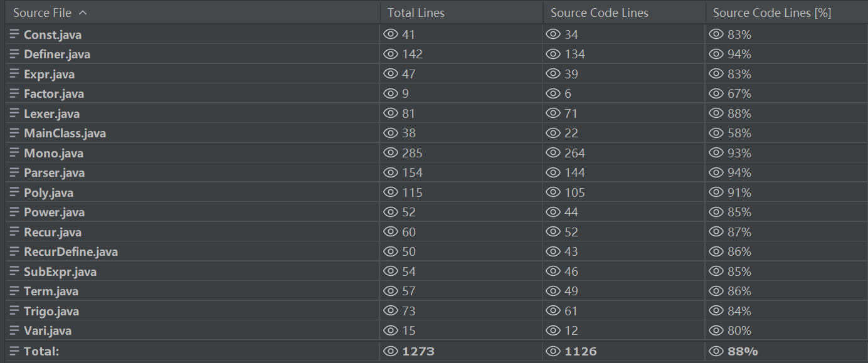Click the eye icon beside Definer.java's 134 count
This screenshot has height=363, width=868.
point(553,54)
